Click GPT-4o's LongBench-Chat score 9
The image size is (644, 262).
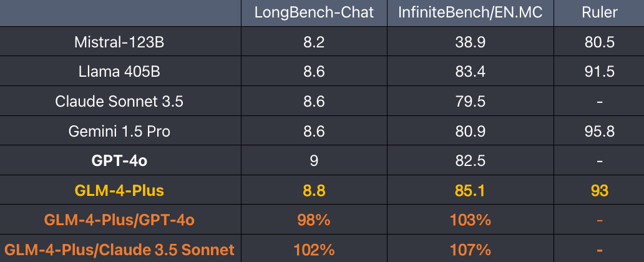(314, 161)
